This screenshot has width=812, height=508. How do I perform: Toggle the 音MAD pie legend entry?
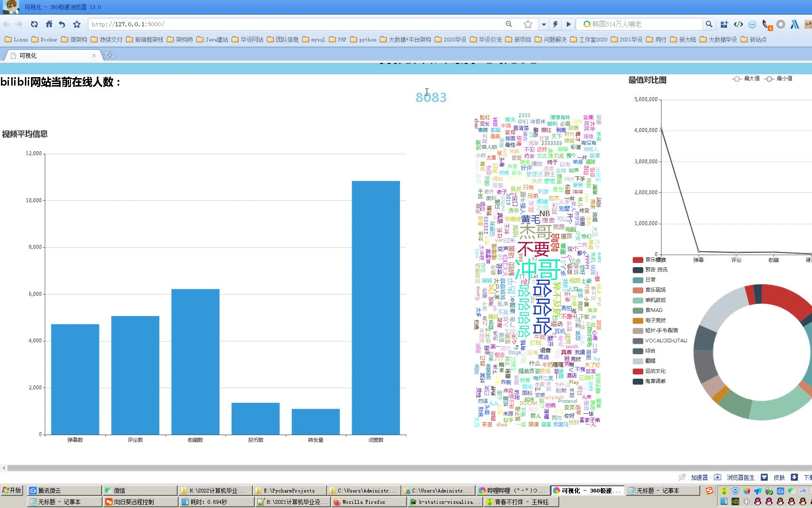(x=648, y=310)
